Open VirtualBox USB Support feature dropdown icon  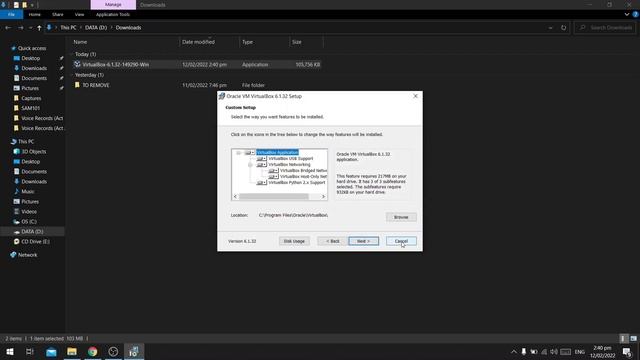point(262,158)
